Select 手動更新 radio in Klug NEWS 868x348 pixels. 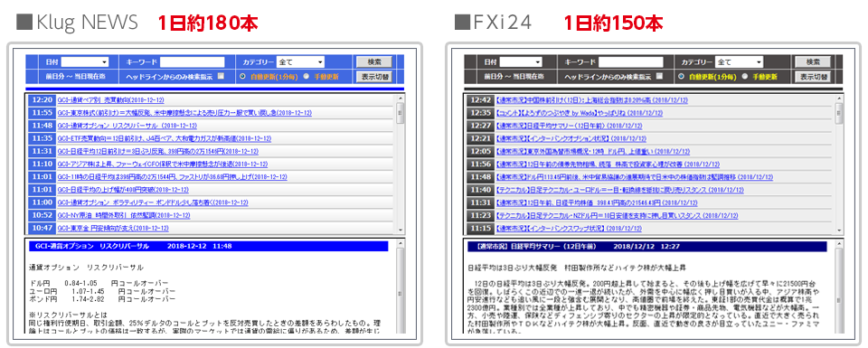[x=307, y=76]
